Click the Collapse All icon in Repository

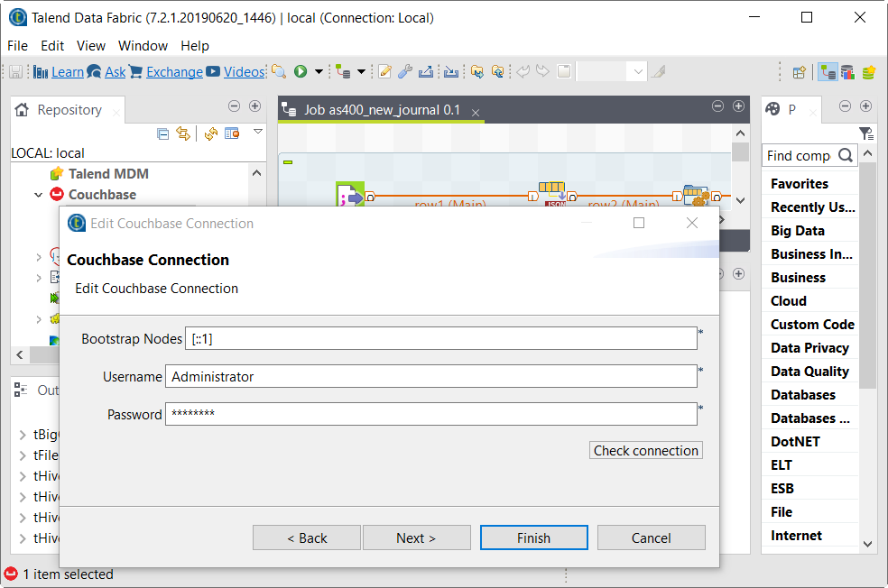[163, 133]
